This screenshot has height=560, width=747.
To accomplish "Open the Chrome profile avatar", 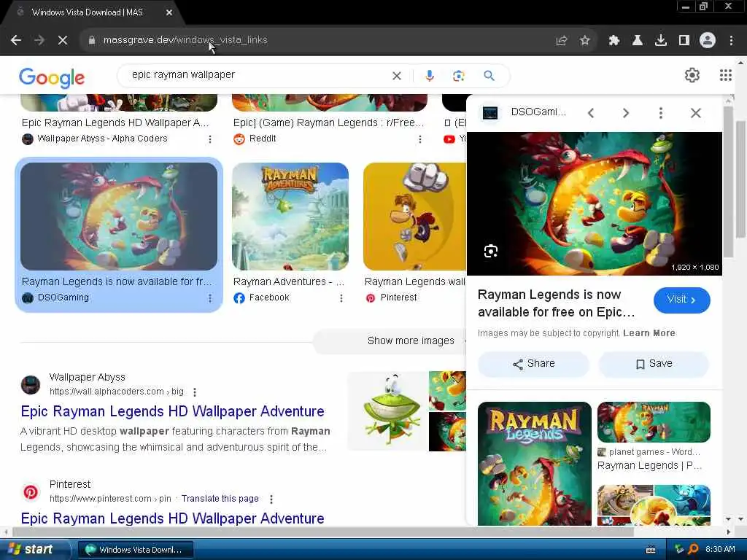I will tap(708, 41).
